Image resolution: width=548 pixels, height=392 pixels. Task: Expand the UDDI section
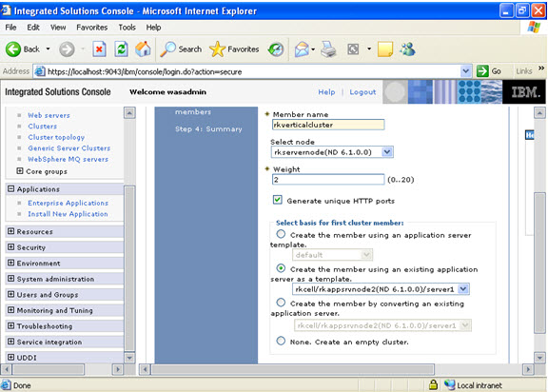click(11, 357)
